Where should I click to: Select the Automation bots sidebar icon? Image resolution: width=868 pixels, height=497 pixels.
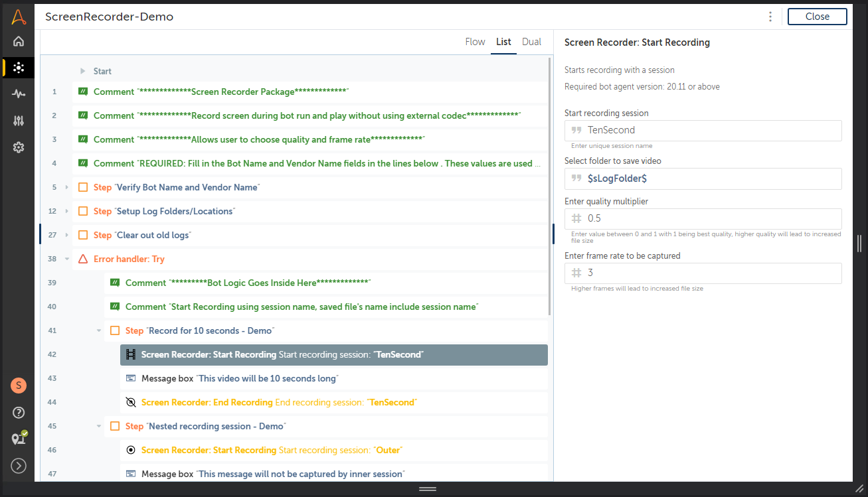pyautogui.click(x=19, y=68)
